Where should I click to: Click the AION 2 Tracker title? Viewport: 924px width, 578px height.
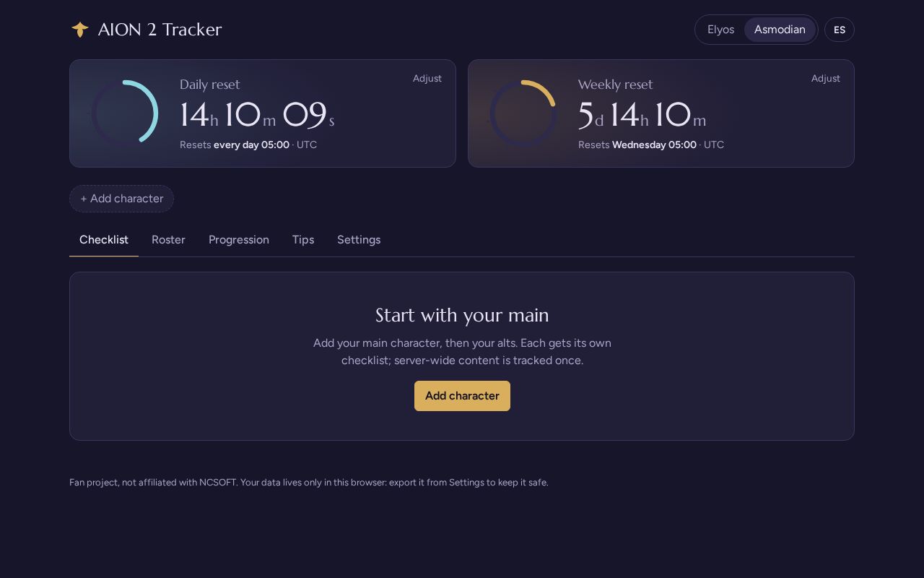[160, 30]
